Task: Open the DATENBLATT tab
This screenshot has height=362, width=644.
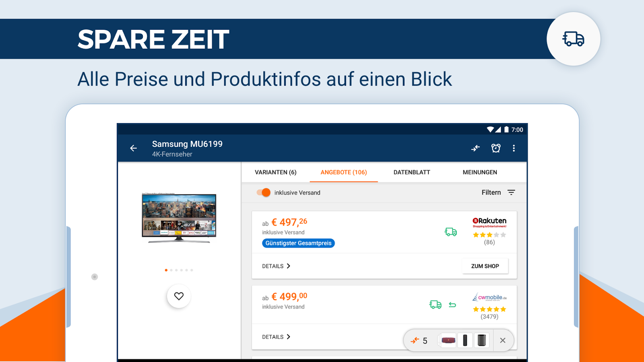Action: (x=412, y=172)
